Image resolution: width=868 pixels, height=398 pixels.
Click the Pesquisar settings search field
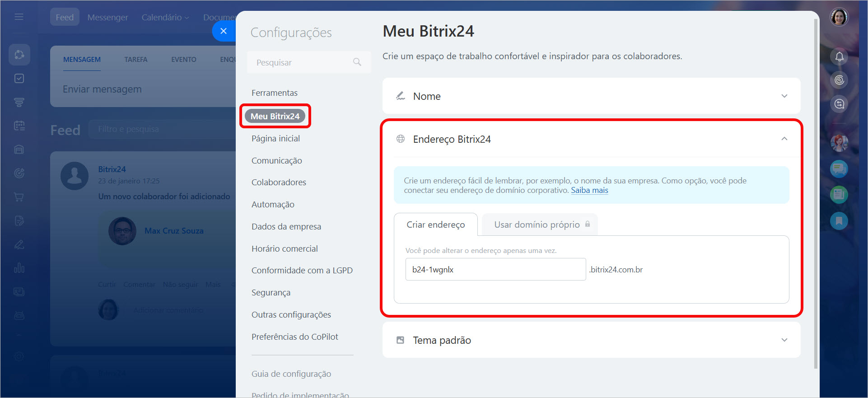pos(309,62)
